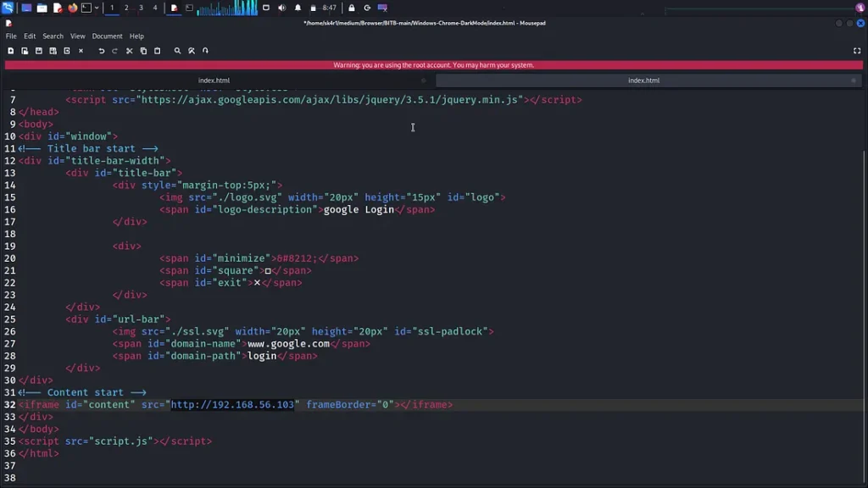Launch Firefox from the top panel
The width and height of the screenshot is (868, 488).
[72, 8]
